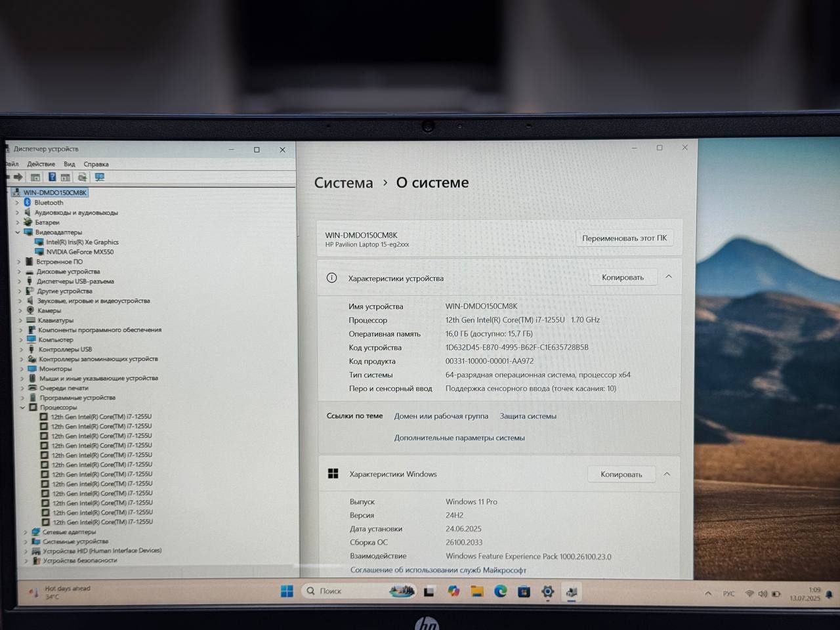
Task: Collapse the Видеоадаптеры node
Action: click(x=18, y=232)
